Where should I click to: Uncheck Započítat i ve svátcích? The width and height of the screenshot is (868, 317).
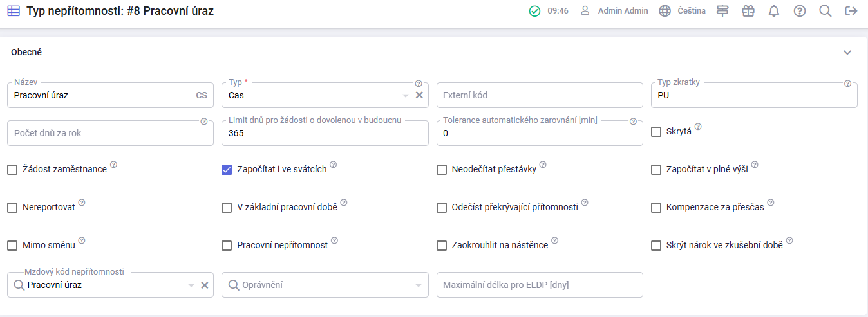pos(227,170)
